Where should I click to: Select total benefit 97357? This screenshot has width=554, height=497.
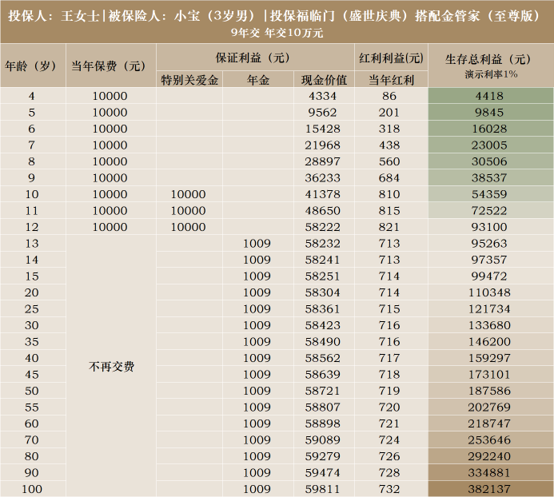coord(489,260)
